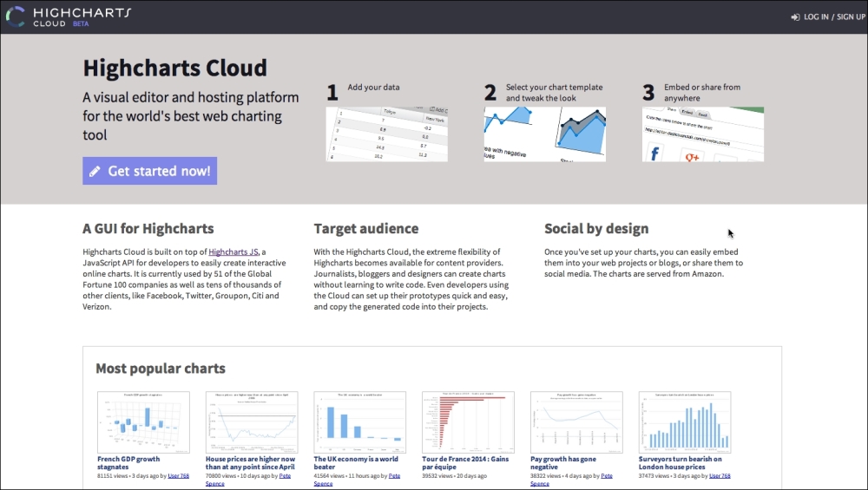Click the 'French GDP growth stagnates' title
868x490 pixels.
[x=128, y=463]
